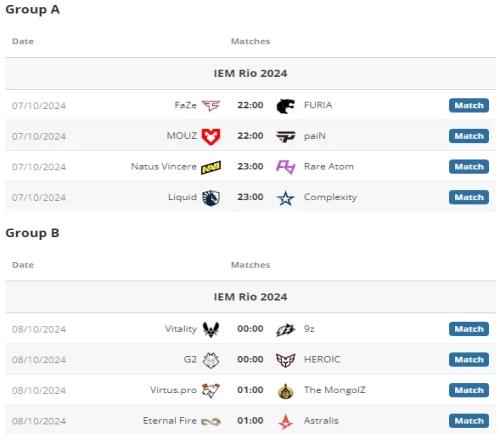Click the Natus Vincere team name
This screenshot has height=440, width=500.
164,166
